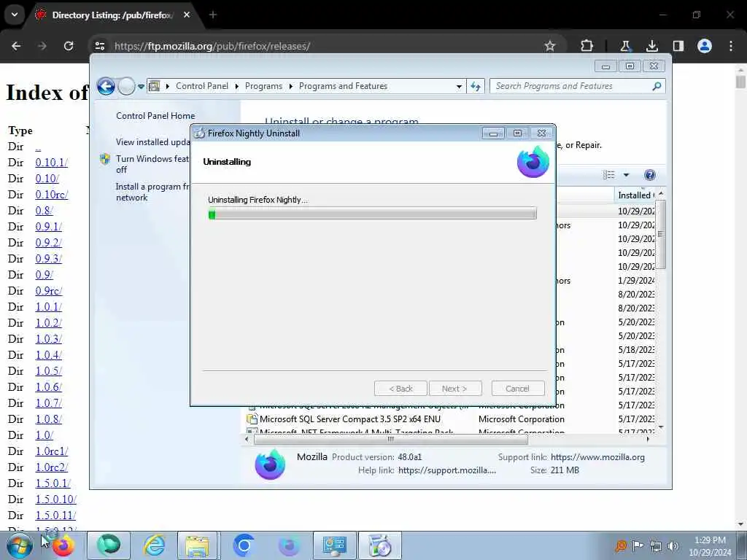Open a new Chrome tab
The width and height of the screenshot is (747, 560).
coord(213,15)
